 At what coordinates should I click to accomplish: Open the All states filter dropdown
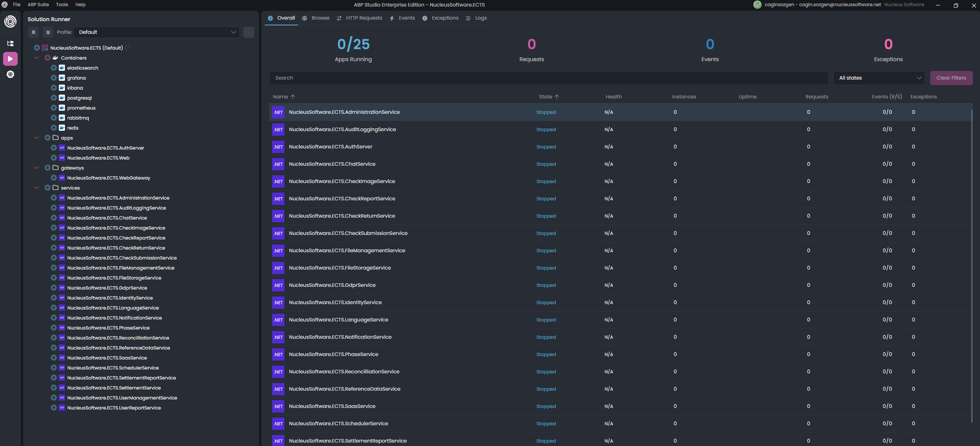tap(879, 78)
